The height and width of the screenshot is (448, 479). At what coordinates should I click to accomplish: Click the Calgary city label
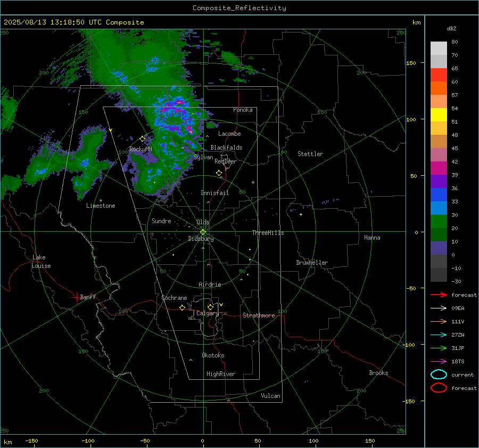[x=208, y=313]
